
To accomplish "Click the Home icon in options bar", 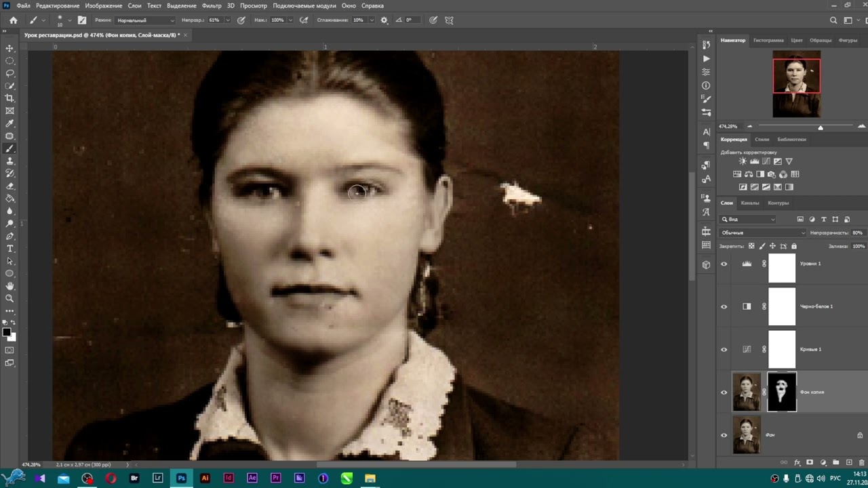I will tap(13, 20).
